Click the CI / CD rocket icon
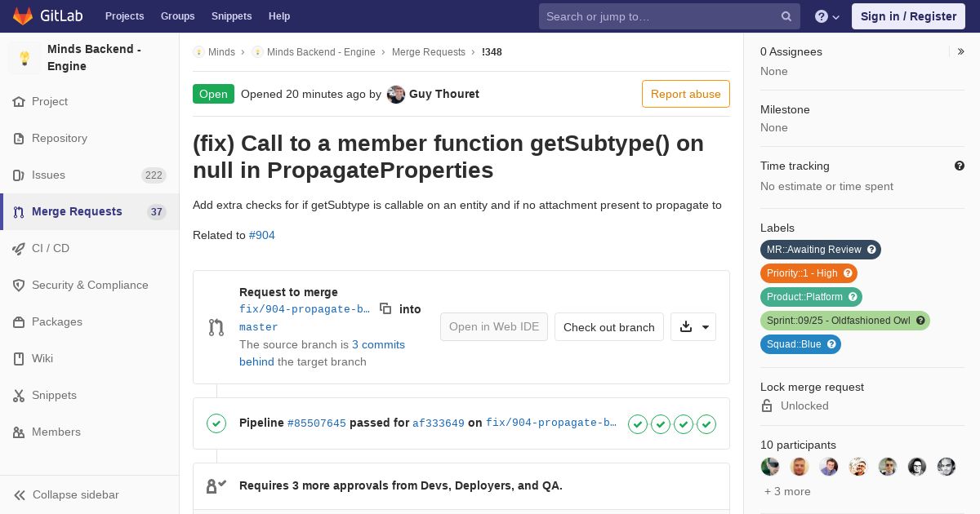The width and height of the screenshot is (980, 514). (19, 249)
